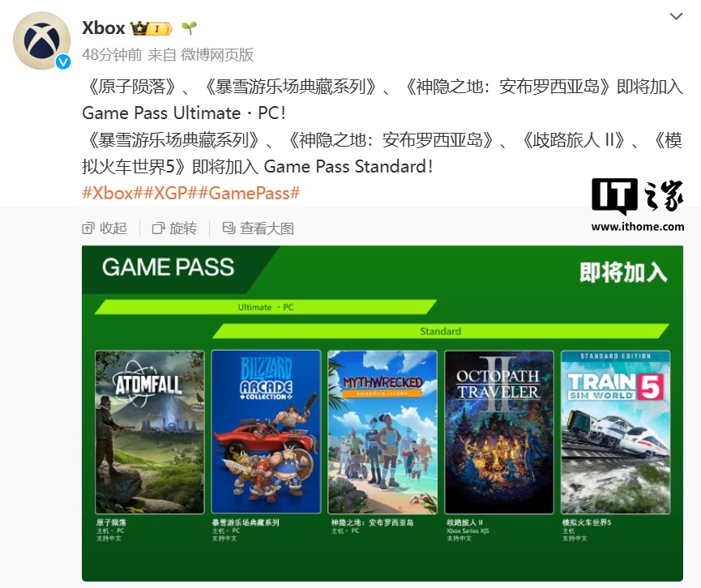Click the green sprout icon beside username
701x588 pixels.
pyautogui.click(x=189, y=28)
